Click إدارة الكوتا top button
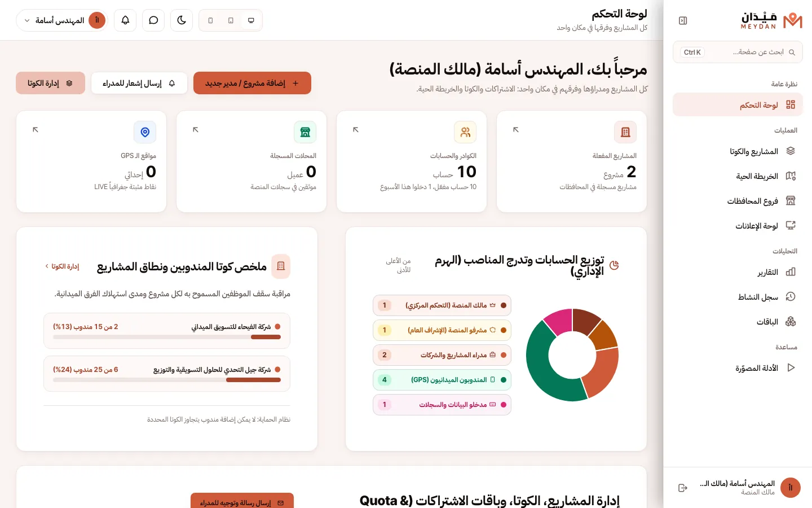 [50, 83]
